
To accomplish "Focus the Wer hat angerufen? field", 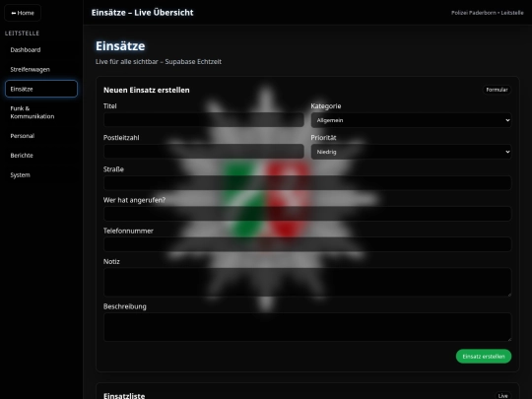I will pos(307,214).
